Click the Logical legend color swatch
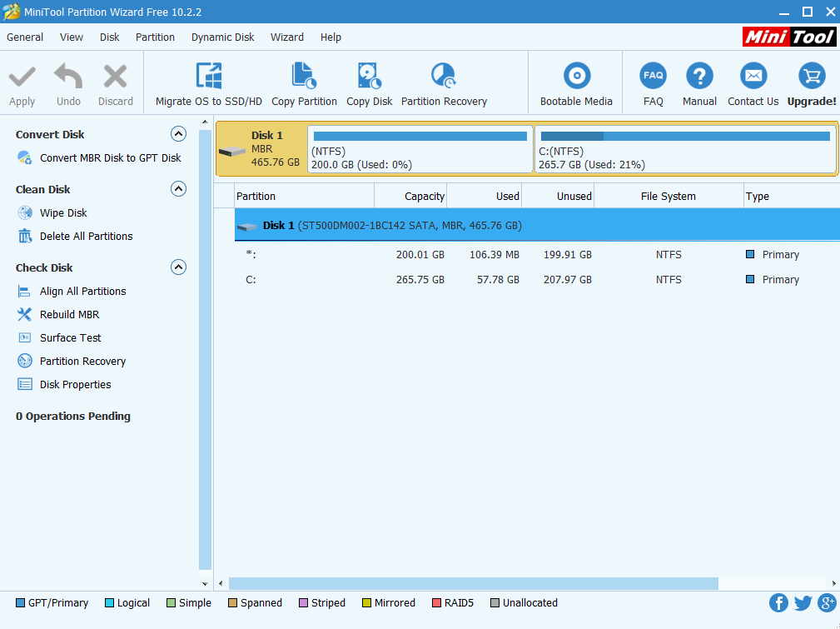Image resolution: width=840 pixels, height=629 pixels. click(x=109, y=602)
